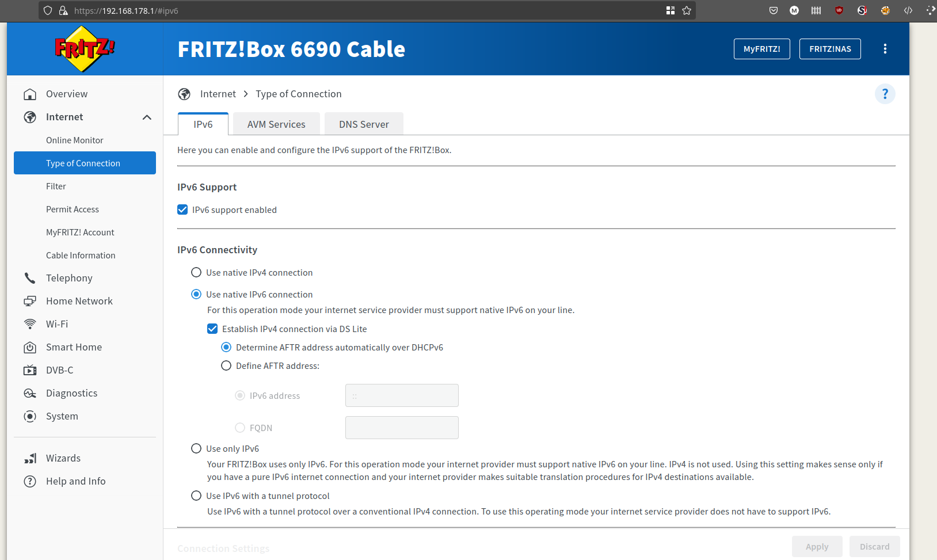The height and width of the screenshot is (560, 937).
Task: Click Internet breadcrumb link
Action: [x=218, y=94]
